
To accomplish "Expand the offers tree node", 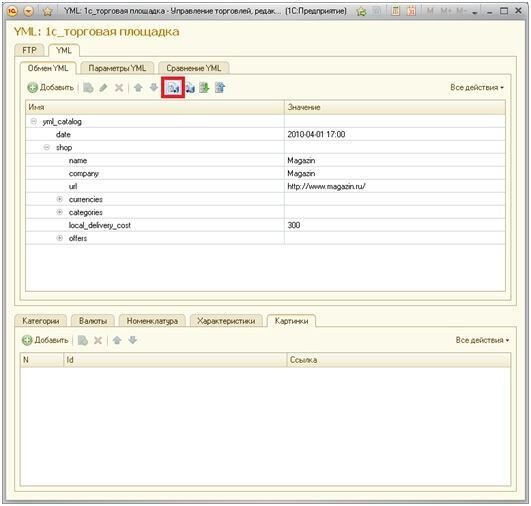I will click(60, 238).
